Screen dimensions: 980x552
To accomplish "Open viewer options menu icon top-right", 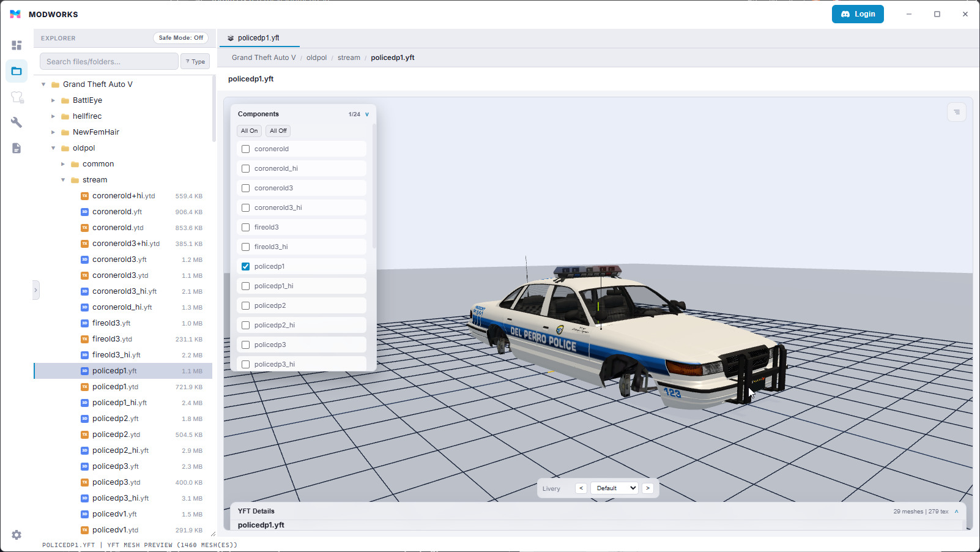I will point(956,112).
